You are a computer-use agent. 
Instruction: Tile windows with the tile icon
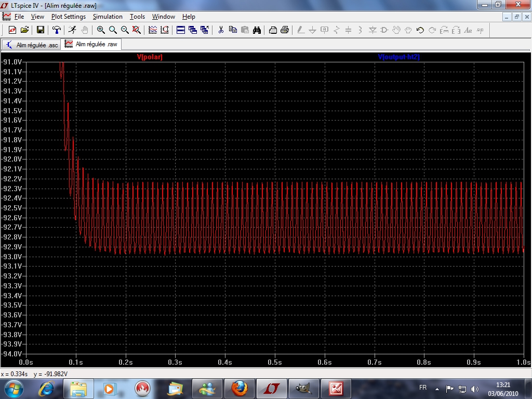coord(181,30)
